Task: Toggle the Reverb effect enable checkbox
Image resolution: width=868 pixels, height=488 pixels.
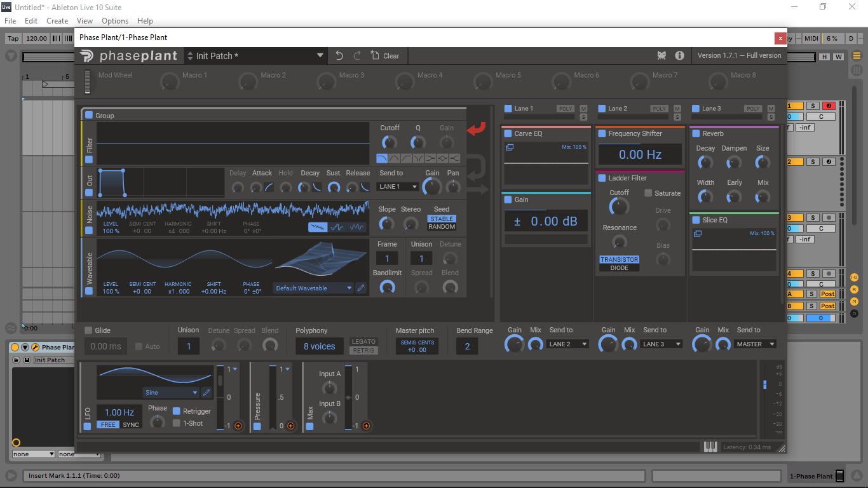Action: 696,133
